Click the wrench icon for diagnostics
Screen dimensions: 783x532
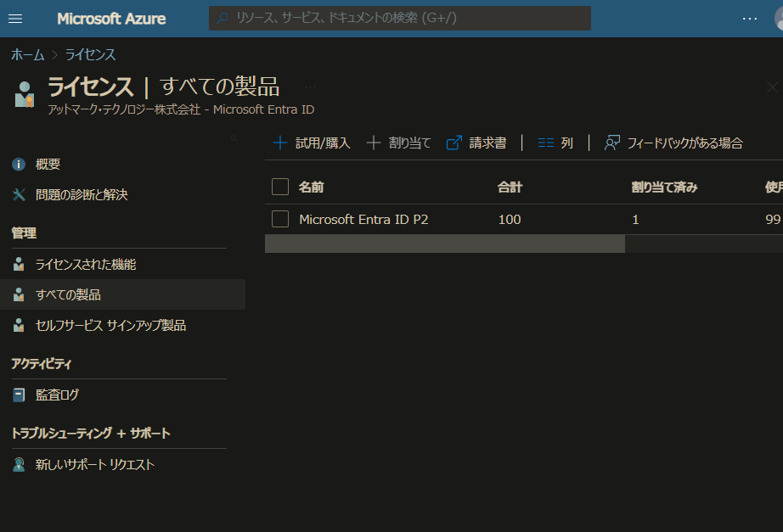19,194
